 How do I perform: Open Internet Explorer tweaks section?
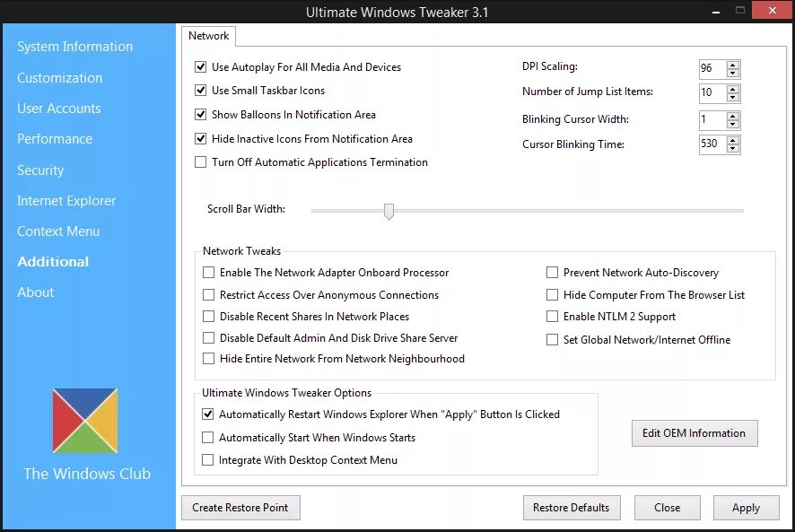(x=66, y=201)
